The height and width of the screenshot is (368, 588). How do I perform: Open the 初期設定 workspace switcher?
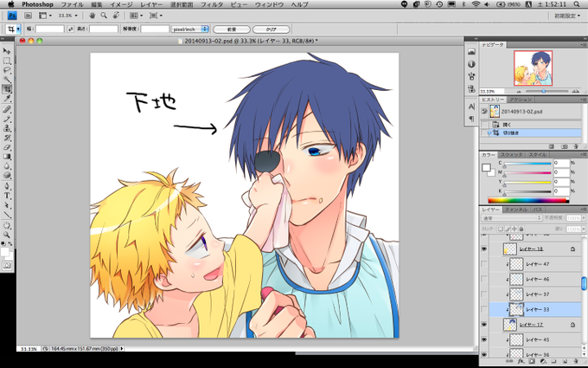567,16
